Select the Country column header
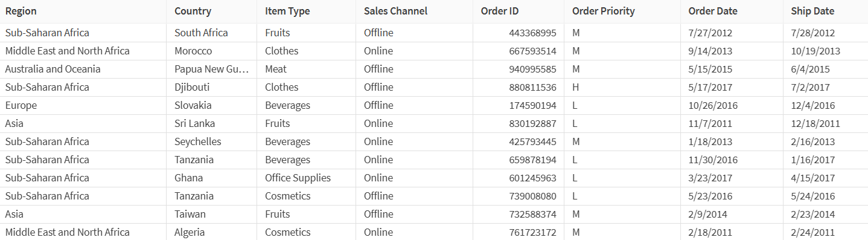 pos(211,11)
